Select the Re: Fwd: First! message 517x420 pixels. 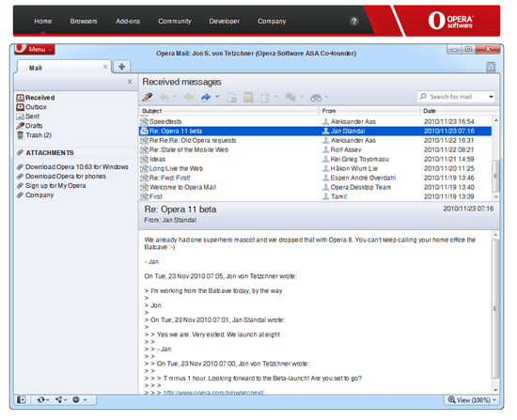316,178
